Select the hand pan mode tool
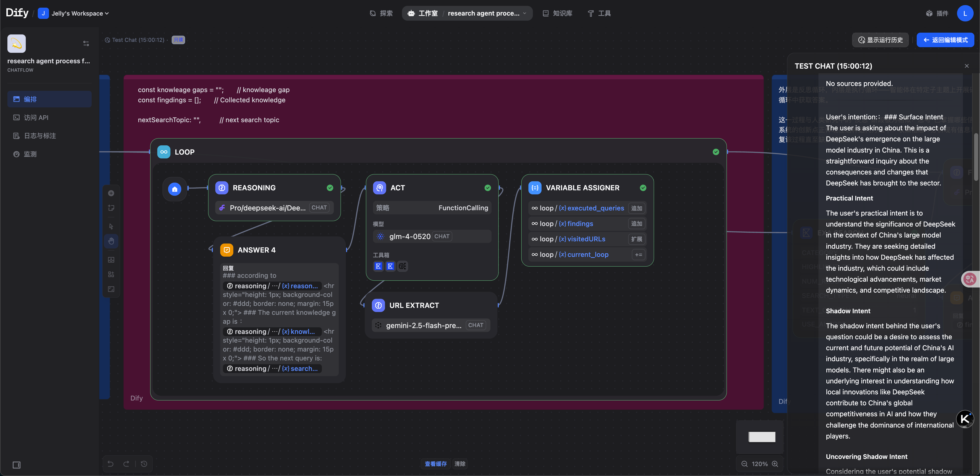 click(x=111, y=241)
